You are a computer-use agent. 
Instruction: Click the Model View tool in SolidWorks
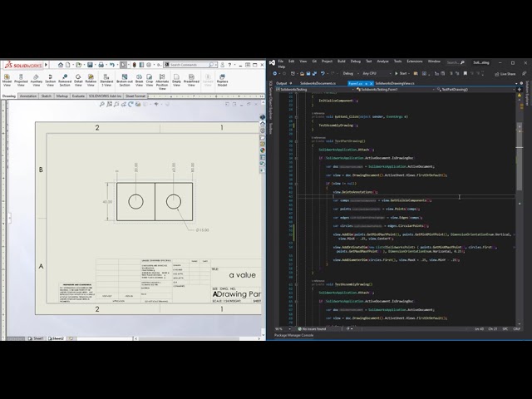(7, 81)
